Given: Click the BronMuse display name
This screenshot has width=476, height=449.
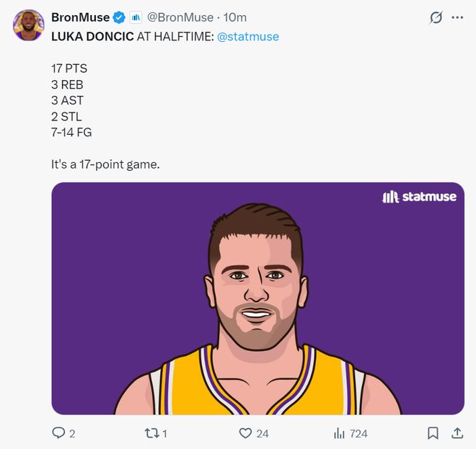Looking at the screenshot, I should click(x=81, y=17).
